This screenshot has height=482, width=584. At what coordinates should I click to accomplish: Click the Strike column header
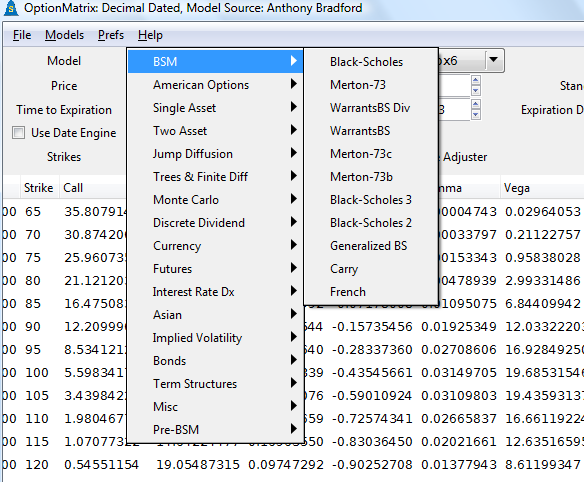point(38,188)
